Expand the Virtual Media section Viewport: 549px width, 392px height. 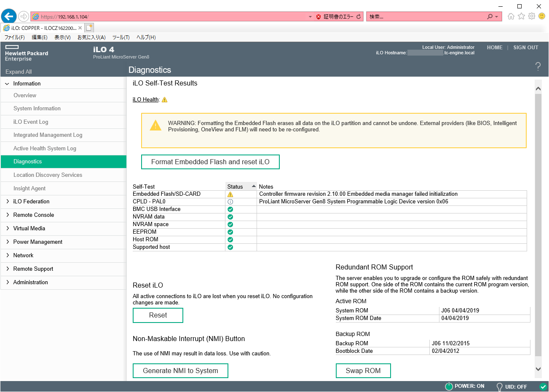[x=7, y=229]
